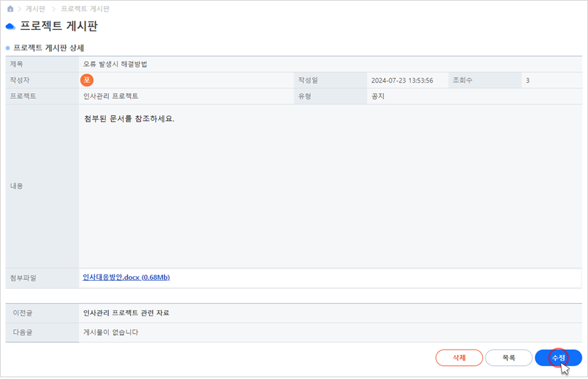This screenshot has height=379, width=588.
Task: Click the 목록 button
Action: pyautogui.click(x=509, y=358)
